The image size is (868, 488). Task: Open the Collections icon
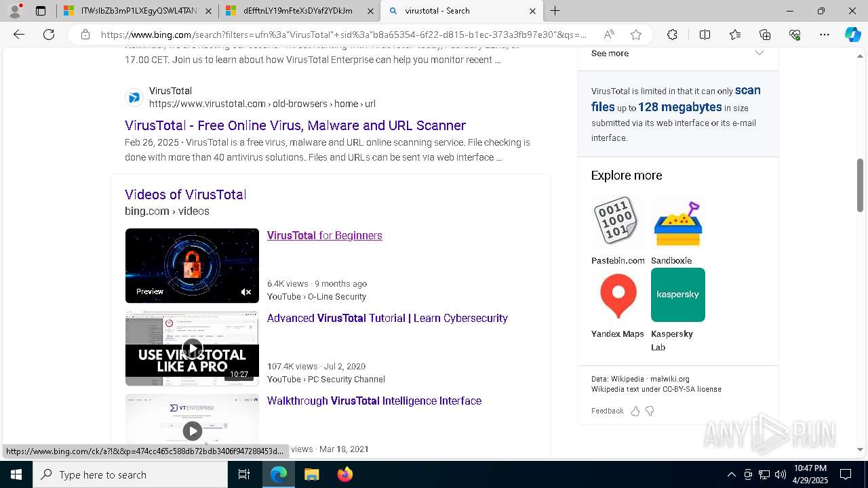765,35
